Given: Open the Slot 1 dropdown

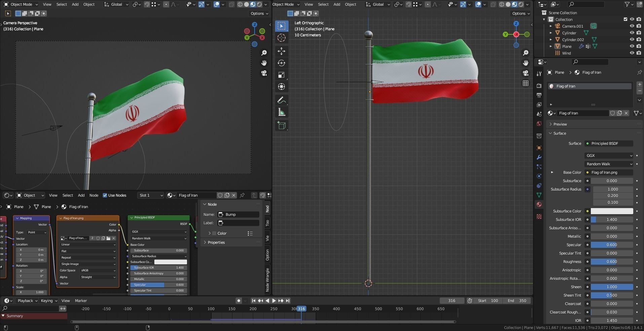Looking at the screenshot, I should 151,195.
